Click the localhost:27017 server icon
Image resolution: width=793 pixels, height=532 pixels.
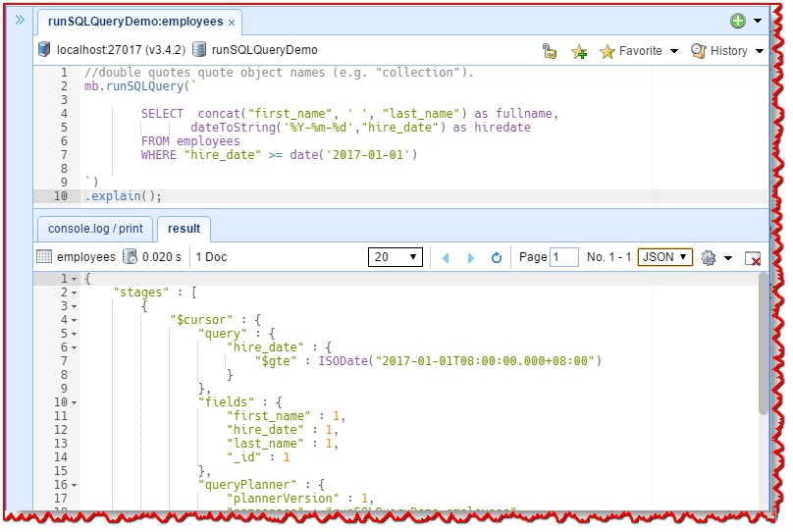click(x=44, y=49)
